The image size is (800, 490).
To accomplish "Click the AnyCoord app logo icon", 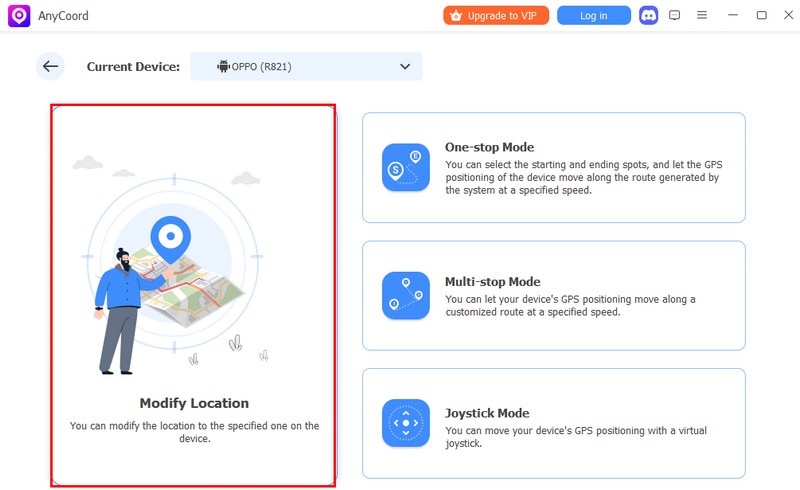I will (19, 15).
